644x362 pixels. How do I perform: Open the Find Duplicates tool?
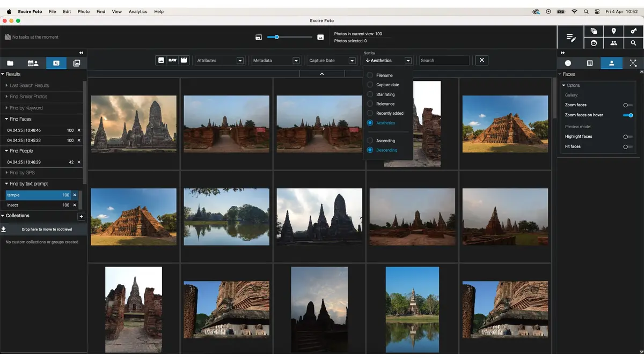594,31
